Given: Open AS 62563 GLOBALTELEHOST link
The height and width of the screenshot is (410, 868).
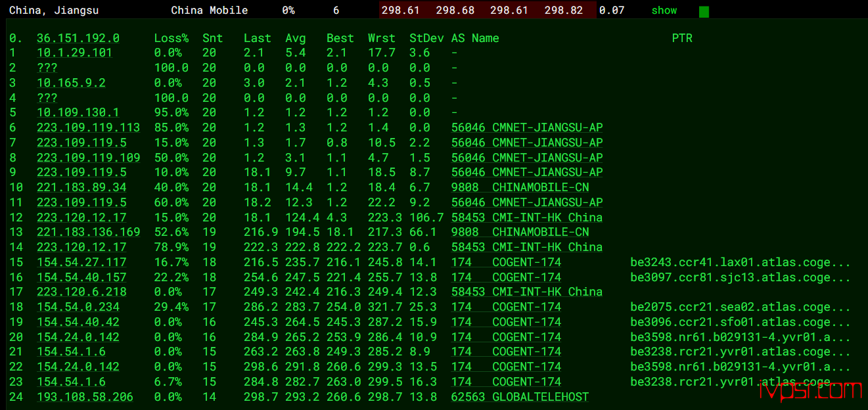Looking at the screenshot, I should [x=520, y=397].
